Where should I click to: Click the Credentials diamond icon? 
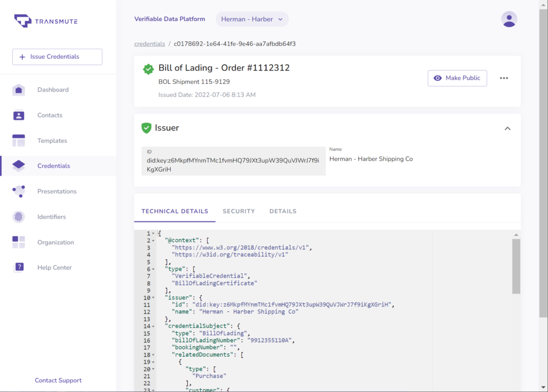tap(19, 166)
